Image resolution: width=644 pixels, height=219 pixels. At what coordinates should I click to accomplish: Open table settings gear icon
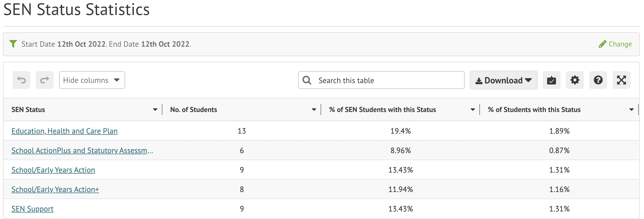[x=575, y=80]
